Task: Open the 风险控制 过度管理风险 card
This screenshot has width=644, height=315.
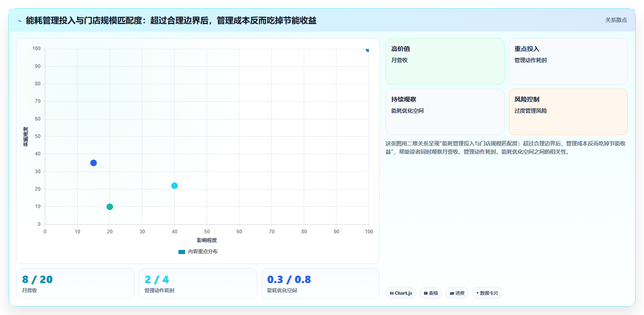Action: coord(568,112)
